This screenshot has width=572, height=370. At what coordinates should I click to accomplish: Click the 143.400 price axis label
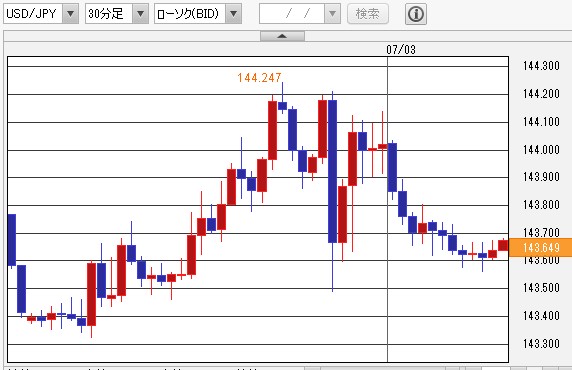pyautogui.click(x=541, y=316)
